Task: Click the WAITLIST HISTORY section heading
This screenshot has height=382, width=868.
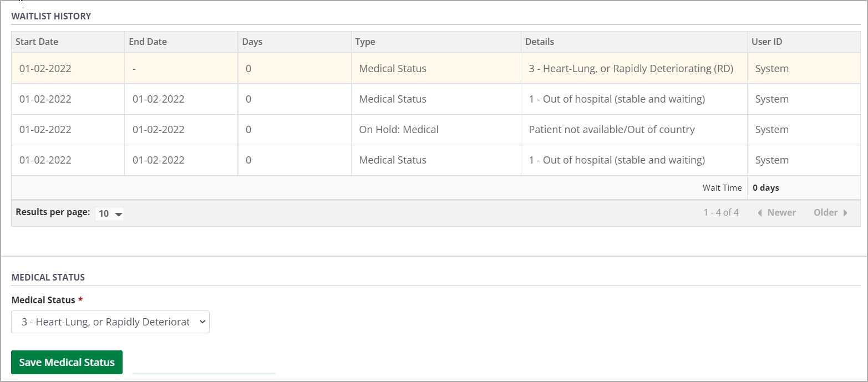Action: click(52, 16)
